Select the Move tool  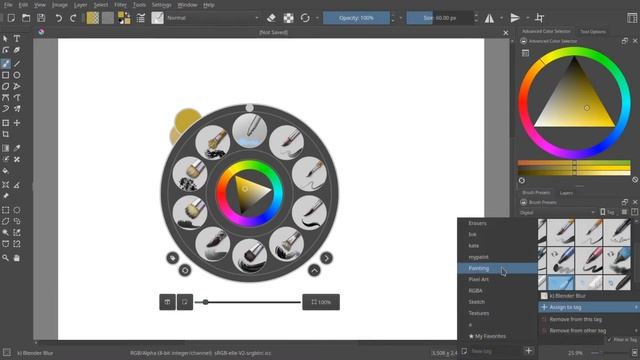click(x=17, y=123)
